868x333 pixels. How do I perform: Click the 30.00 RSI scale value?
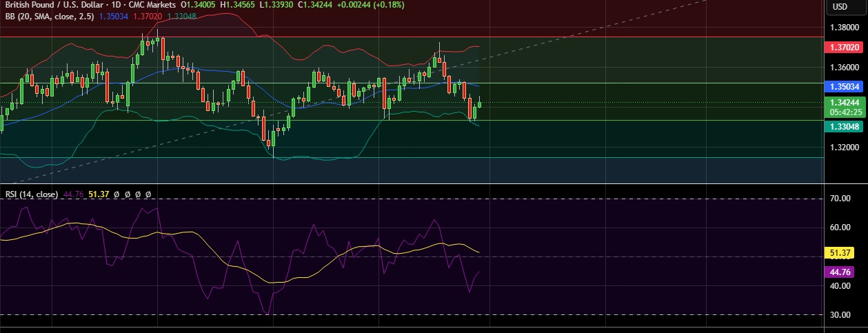tap(841, 315)
